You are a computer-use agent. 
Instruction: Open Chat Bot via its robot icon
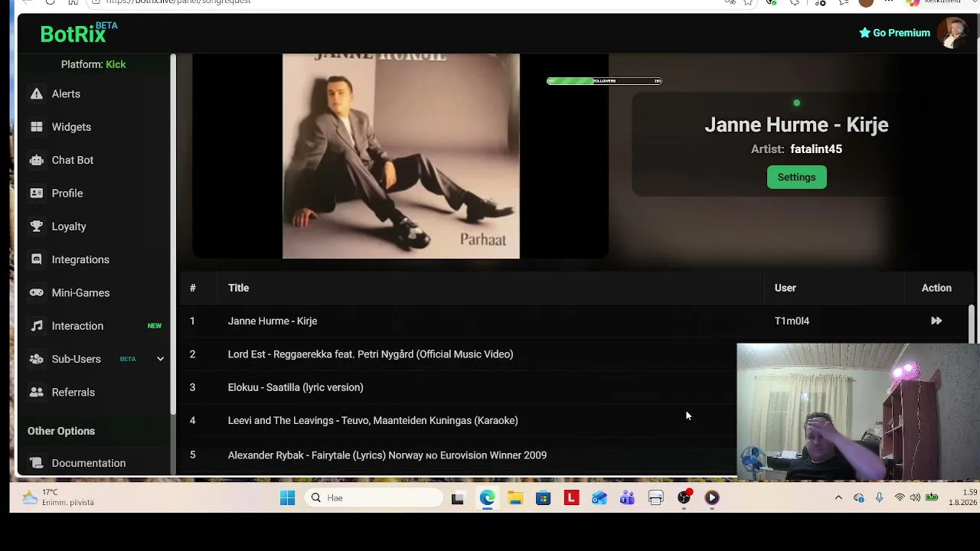point(36,160)
